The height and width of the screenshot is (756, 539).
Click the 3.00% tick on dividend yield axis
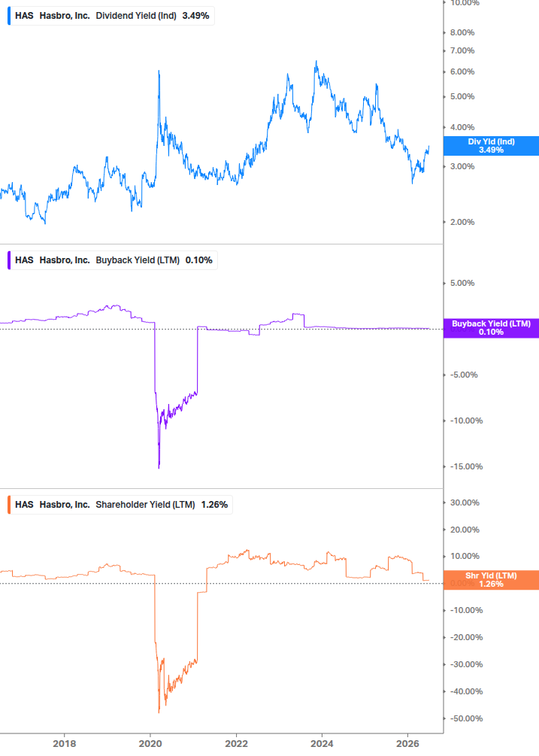462,166
